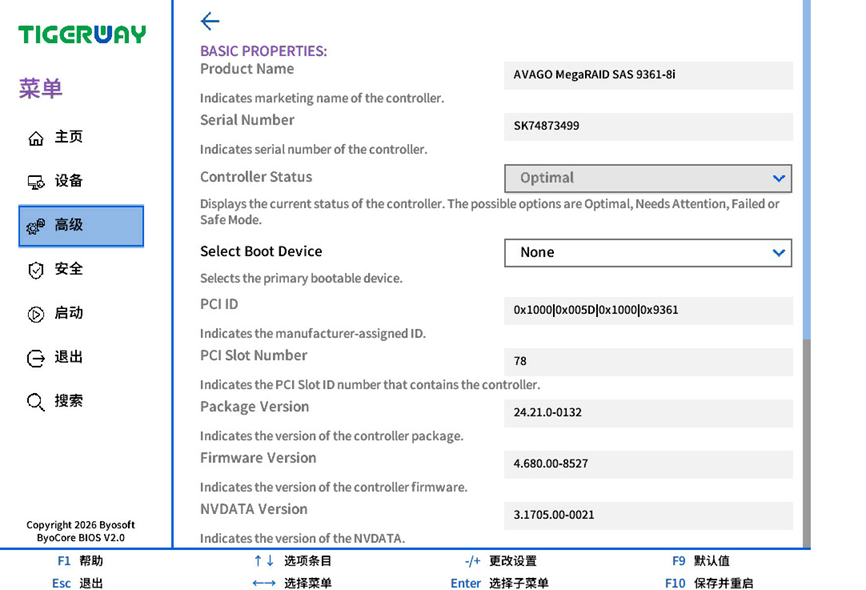The width and height of the screenshot is (866, 590).
Task: Click 'Indicates the manufacturer-assigned ID.' description
Action: 313,334
